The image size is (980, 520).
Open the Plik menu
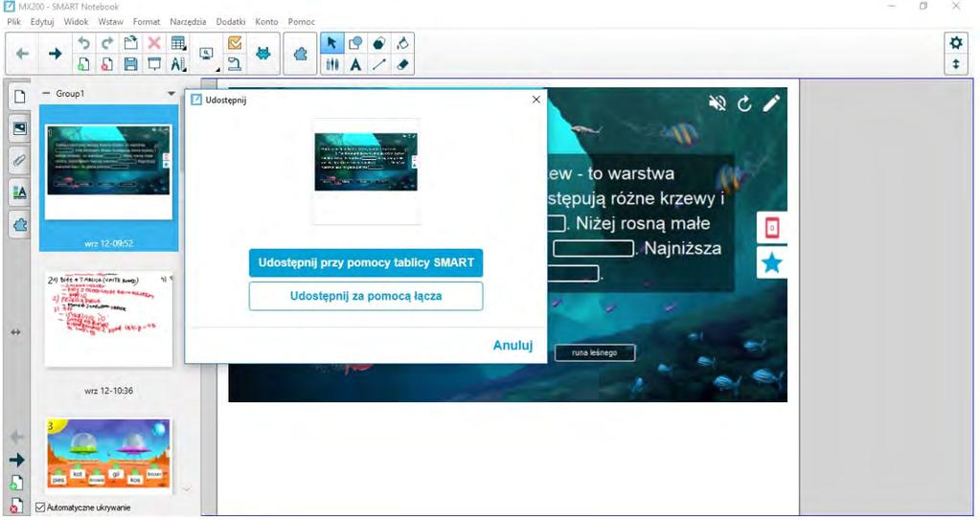pos(13,21)
